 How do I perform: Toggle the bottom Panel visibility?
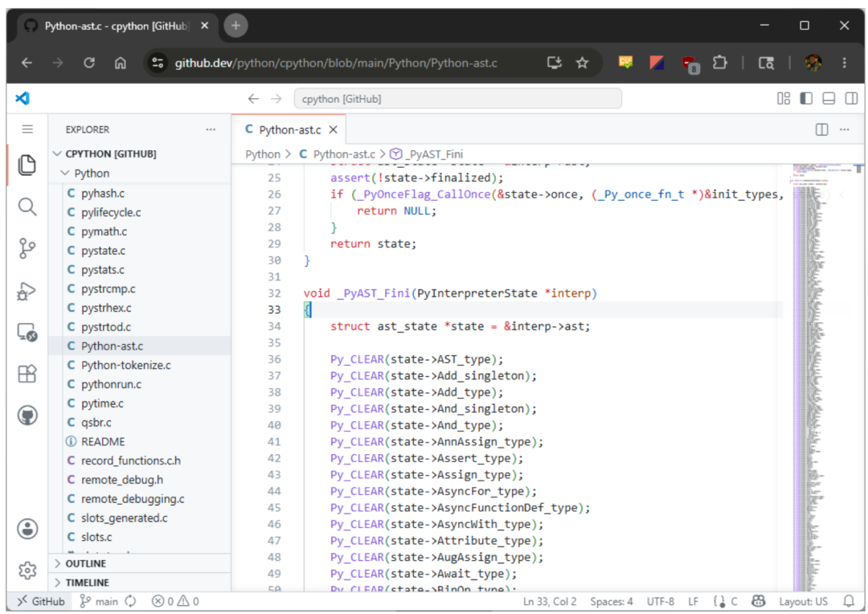[x=829, y=99]
